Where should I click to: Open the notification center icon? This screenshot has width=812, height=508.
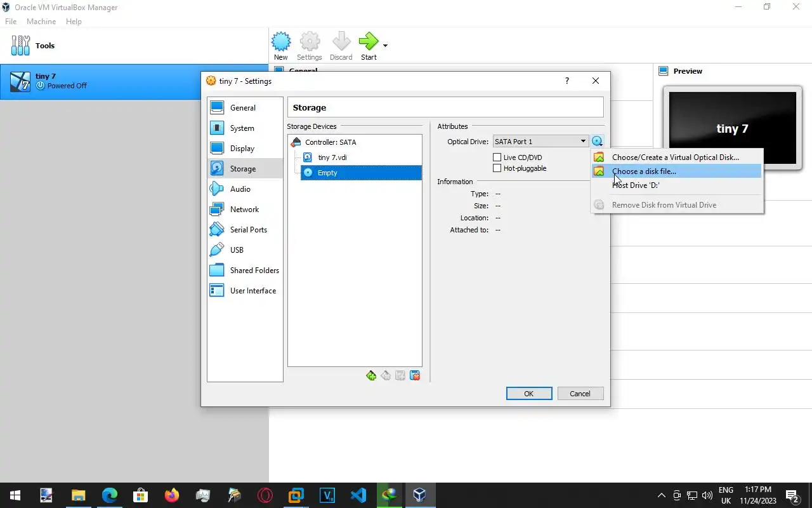point(792,495)
